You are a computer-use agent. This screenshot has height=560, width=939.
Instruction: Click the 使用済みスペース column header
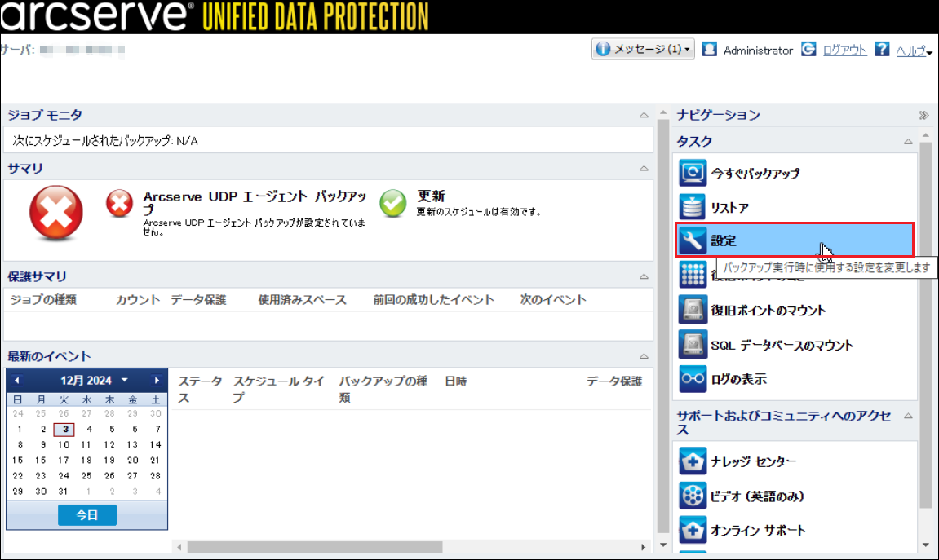tap(303, 300)
